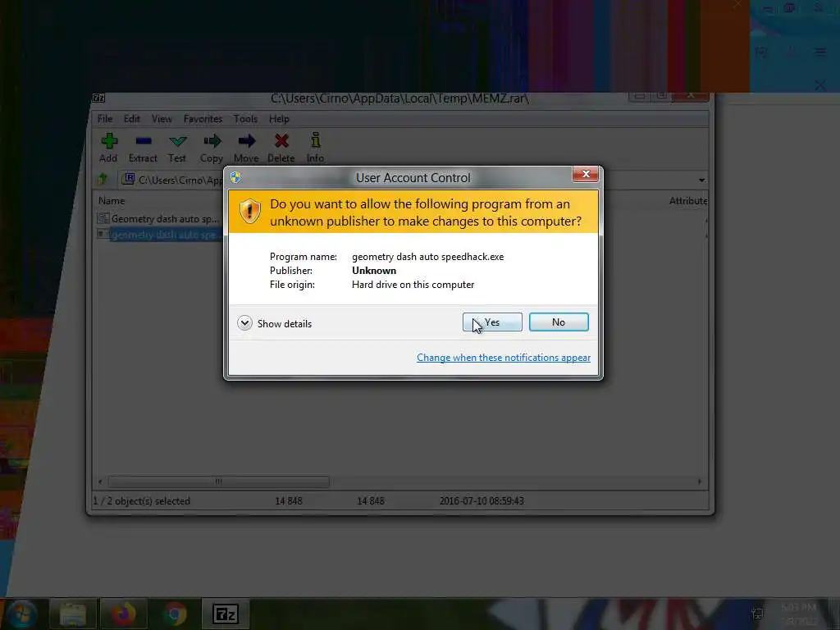
Task: Click the Copy toolbar icon in 7-Zip
Action: (x=212, y=141)
